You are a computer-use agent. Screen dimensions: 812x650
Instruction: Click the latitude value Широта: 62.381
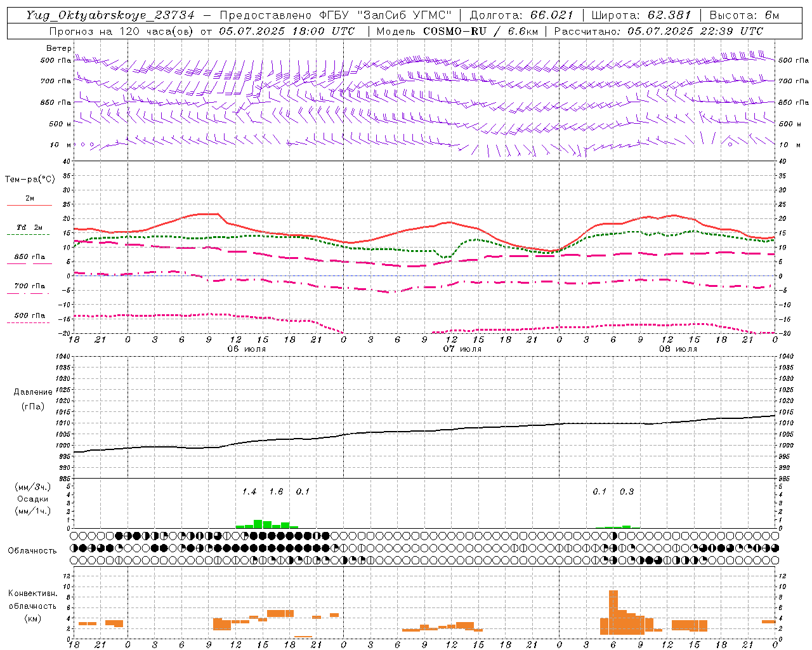coord(641,15)
